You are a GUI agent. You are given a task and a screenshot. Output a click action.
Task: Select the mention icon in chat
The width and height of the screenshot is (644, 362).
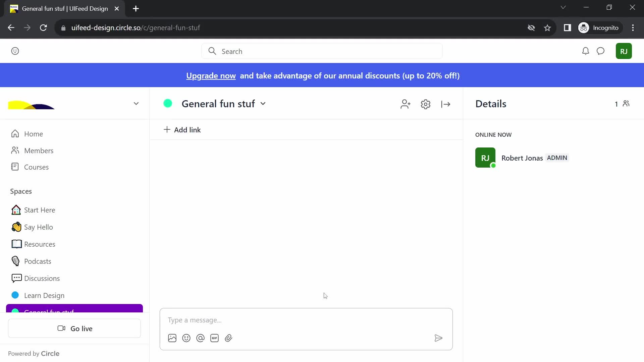pos(200,338)
